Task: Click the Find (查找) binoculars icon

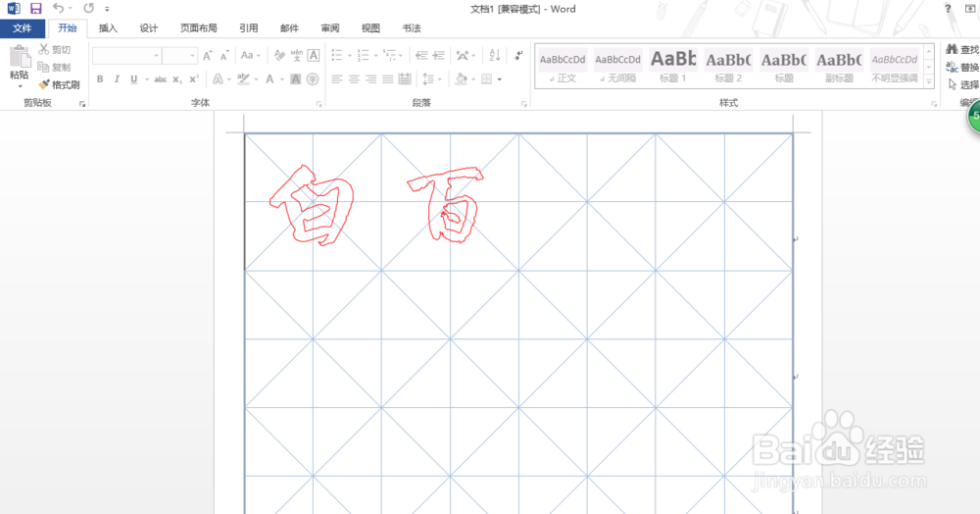Action: (x=952, y=49)
